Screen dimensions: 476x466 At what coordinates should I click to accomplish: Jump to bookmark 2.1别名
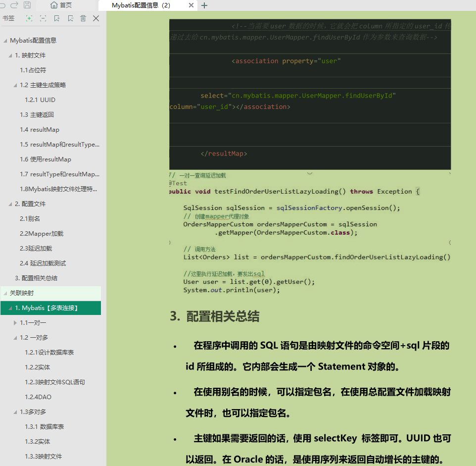point(30,219)
